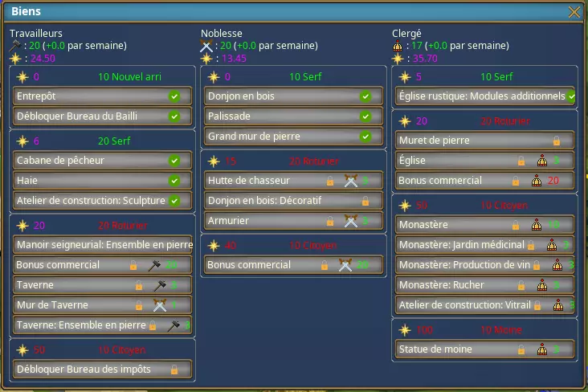Click lock icon on Armurier row
The height and width of the screenshot is (392, 588).
pyautogui.click(x=330, y=221)
